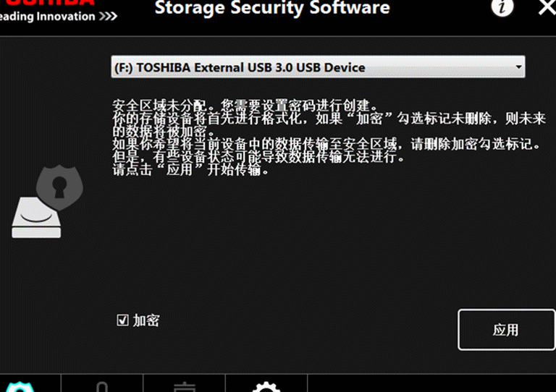Click the Storage Security Software title text
556x392 pixels.
pos(272,8)
